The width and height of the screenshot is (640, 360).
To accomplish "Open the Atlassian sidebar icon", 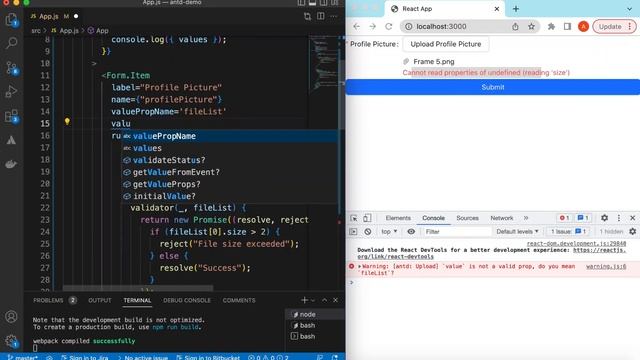I will tap(11, 140).
